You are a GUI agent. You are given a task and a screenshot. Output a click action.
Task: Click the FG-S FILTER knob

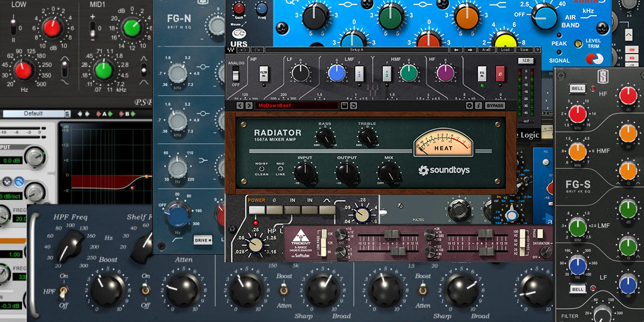(x=602, y=314)
